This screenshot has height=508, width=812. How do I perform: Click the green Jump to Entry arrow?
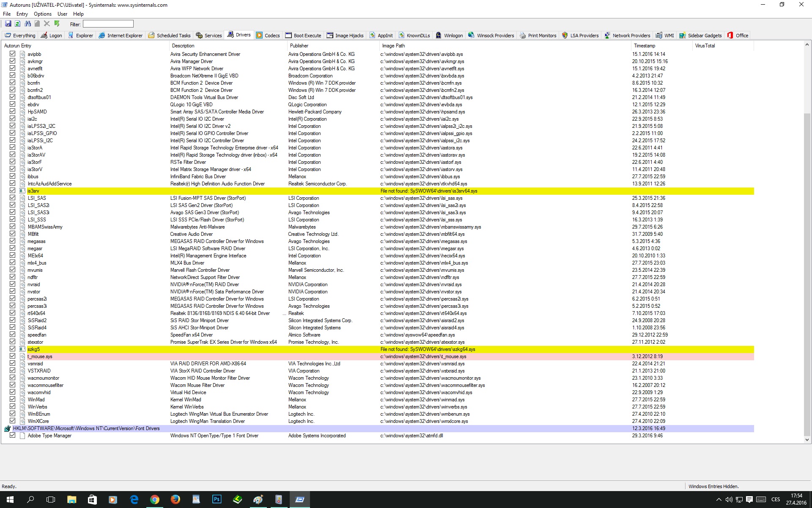(57, 24)
